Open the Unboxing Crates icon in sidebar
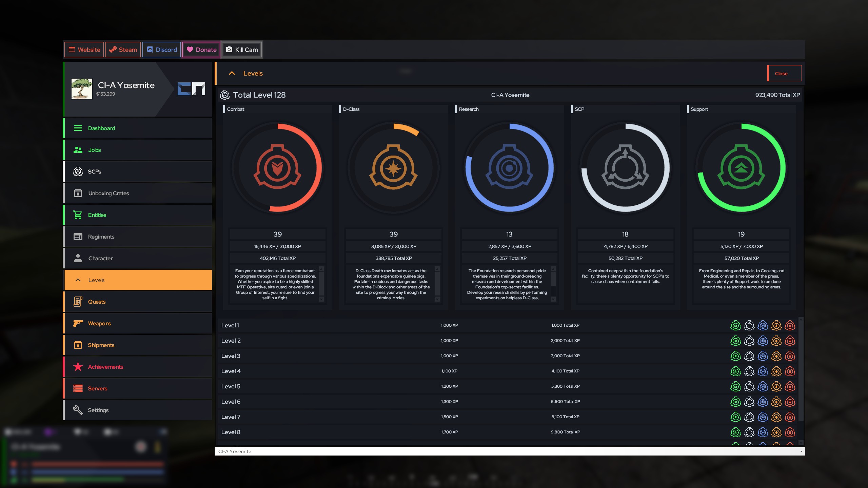This screenshot has height=488, width=868. click(78, 193)
